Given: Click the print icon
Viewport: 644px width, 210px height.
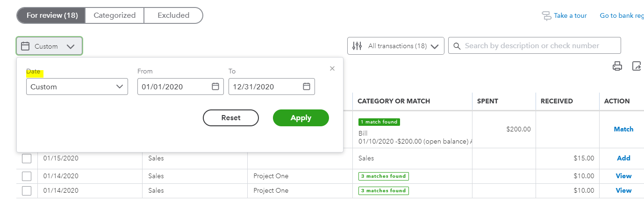Looking at the screenshot, I should 617,66.
